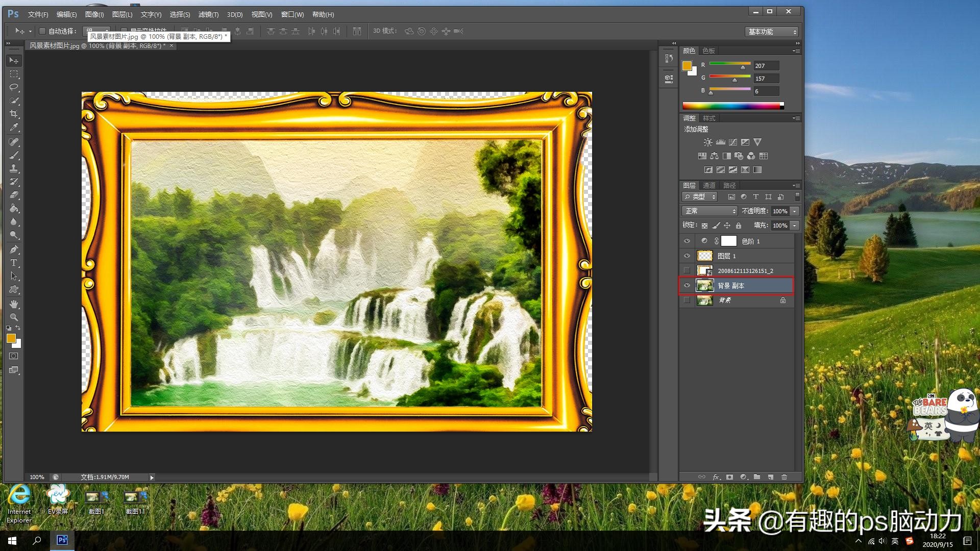
Task: Select the Zoom tool in toolbar
Action: point(14,317)
